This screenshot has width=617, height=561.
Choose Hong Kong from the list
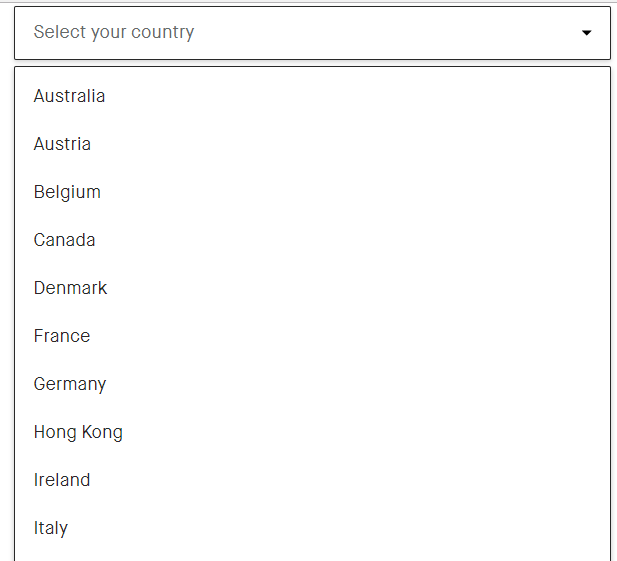pos(78,432)
